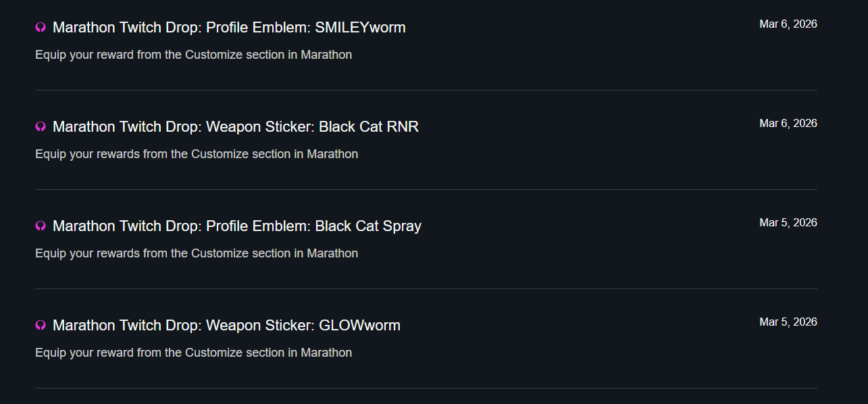Screen dimensions: 868x404
Task: Click the Mar 6, 2026 date for SMILEYworm
Action: coord(788,24)
